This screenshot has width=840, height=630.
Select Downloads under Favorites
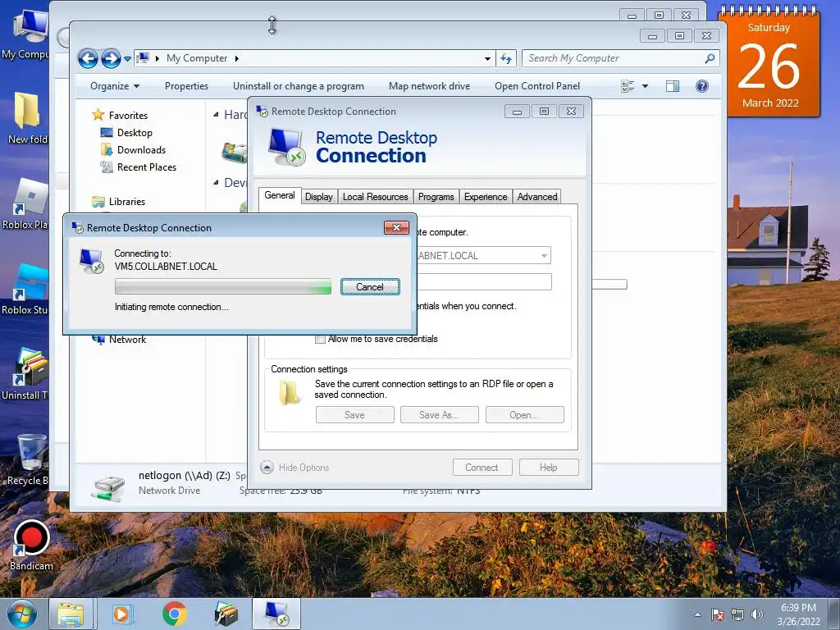(x=141, y=150)
